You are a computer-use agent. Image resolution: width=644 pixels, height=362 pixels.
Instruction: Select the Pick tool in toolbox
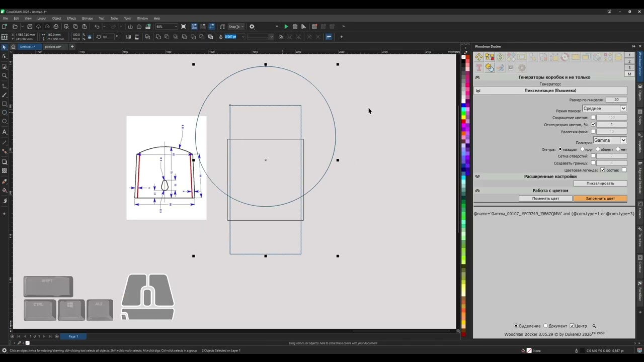click(5, 47)
